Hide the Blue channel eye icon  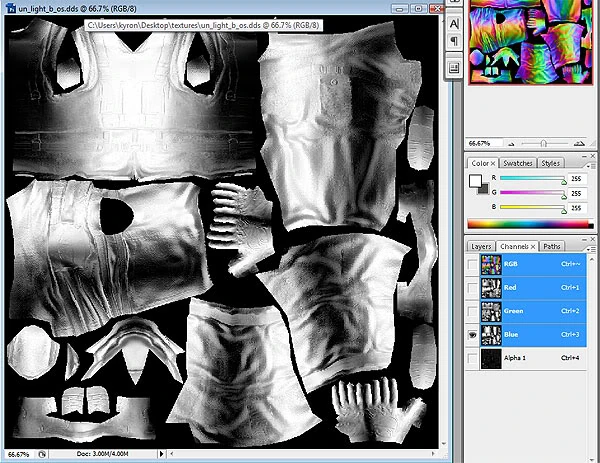471,334
